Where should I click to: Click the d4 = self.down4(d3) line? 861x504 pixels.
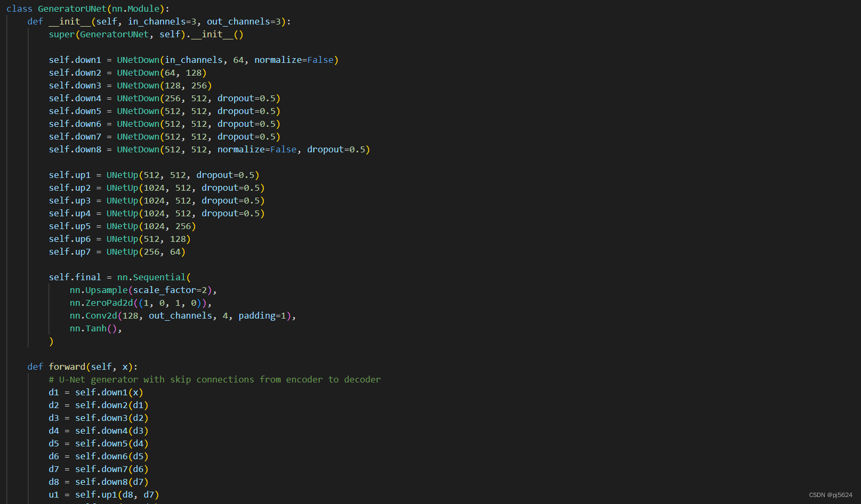(99, 430)
